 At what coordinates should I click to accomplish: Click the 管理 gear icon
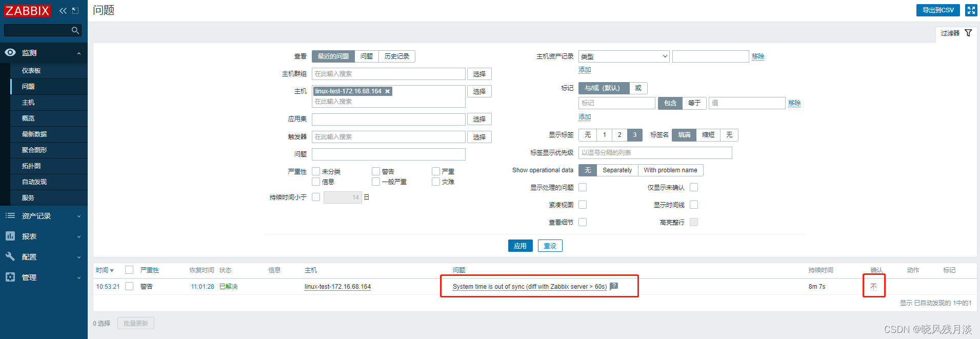click(x=10, y=277)
